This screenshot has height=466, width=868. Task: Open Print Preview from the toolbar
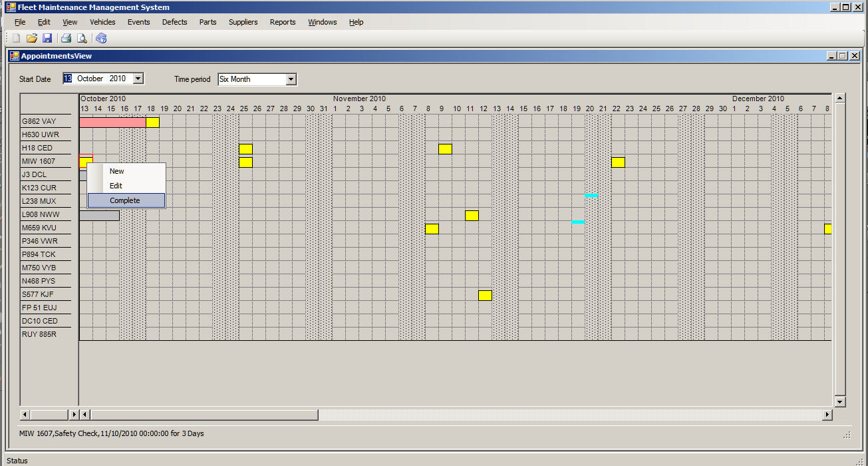click(x=81, y=39)
